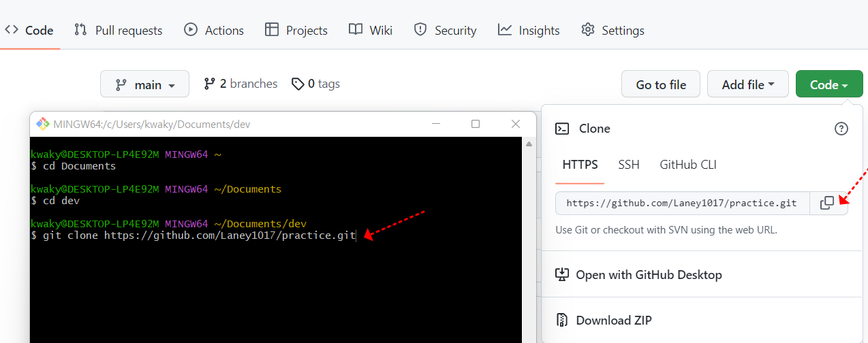
Task: Click the git clone command line in terminal
Action: [x=193, y=235]
